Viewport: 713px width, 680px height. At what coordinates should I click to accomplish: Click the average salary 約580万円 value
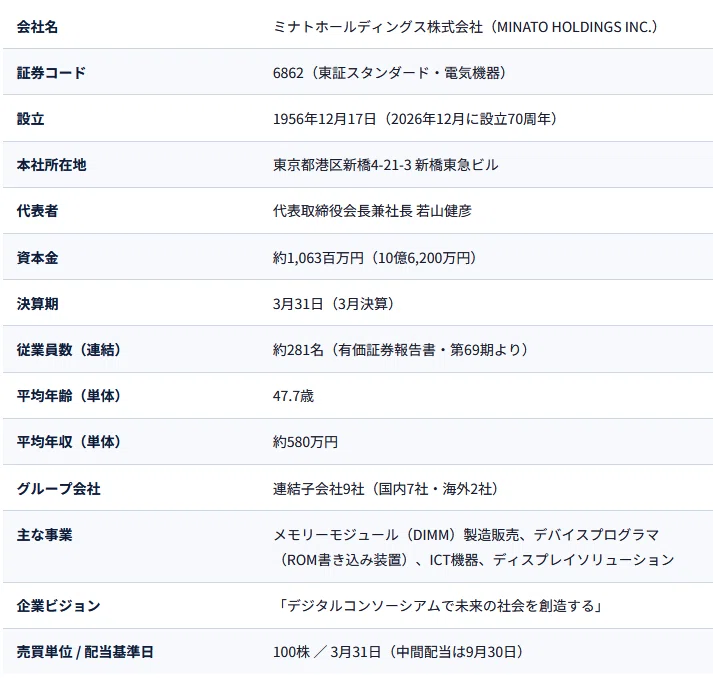click(305, 442)
